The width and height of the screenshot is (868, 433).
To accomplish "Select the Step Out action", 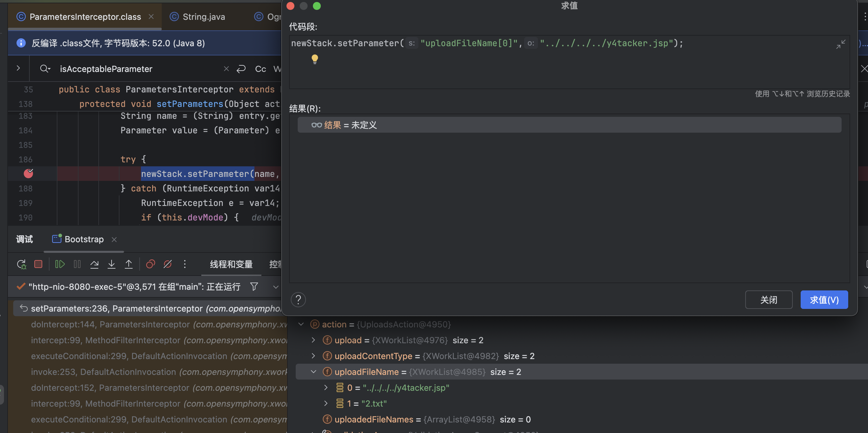I will click(129, 264).
